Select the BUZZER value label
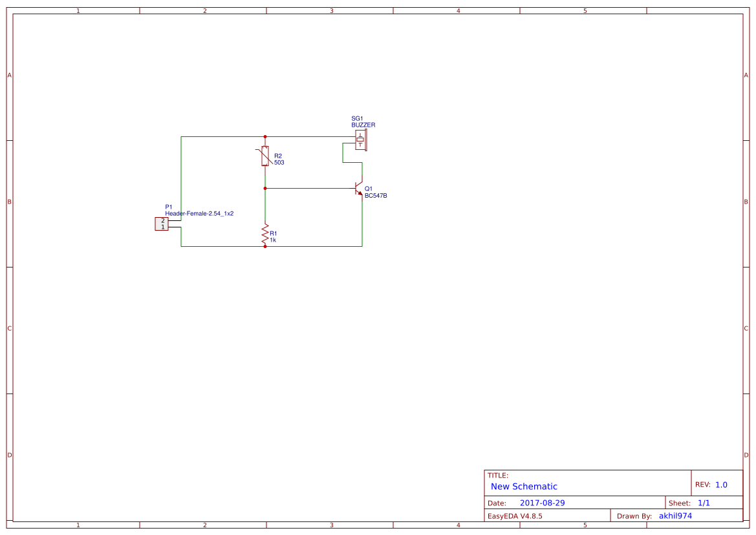 [363, 125]
